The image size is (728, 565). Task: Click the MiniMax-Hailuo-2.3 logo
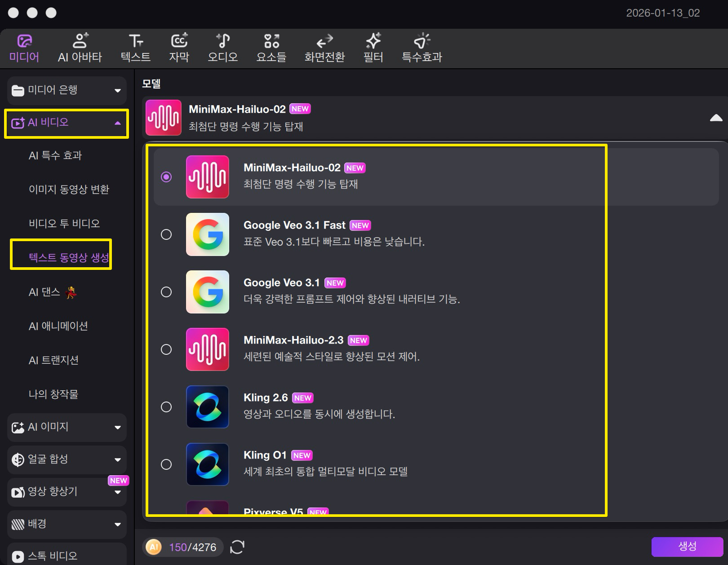[208, 349]
